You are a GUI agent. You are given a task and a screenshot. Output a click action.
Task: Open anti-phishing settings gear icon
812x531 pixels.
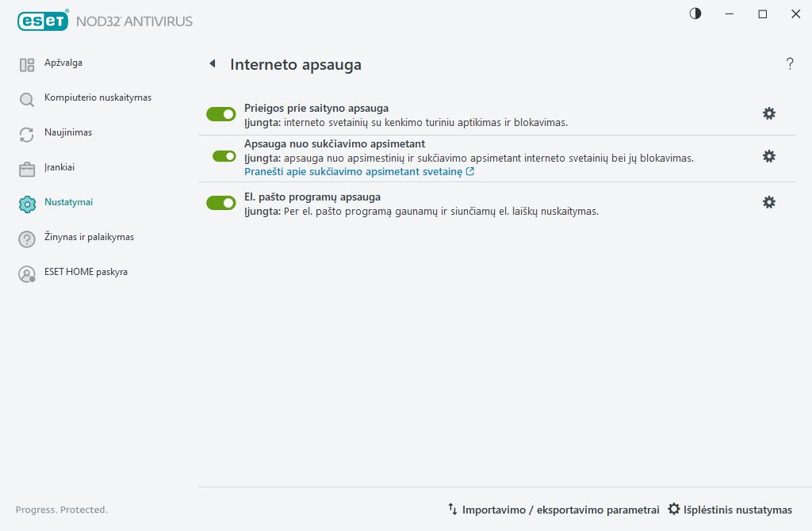coord(768,156)
